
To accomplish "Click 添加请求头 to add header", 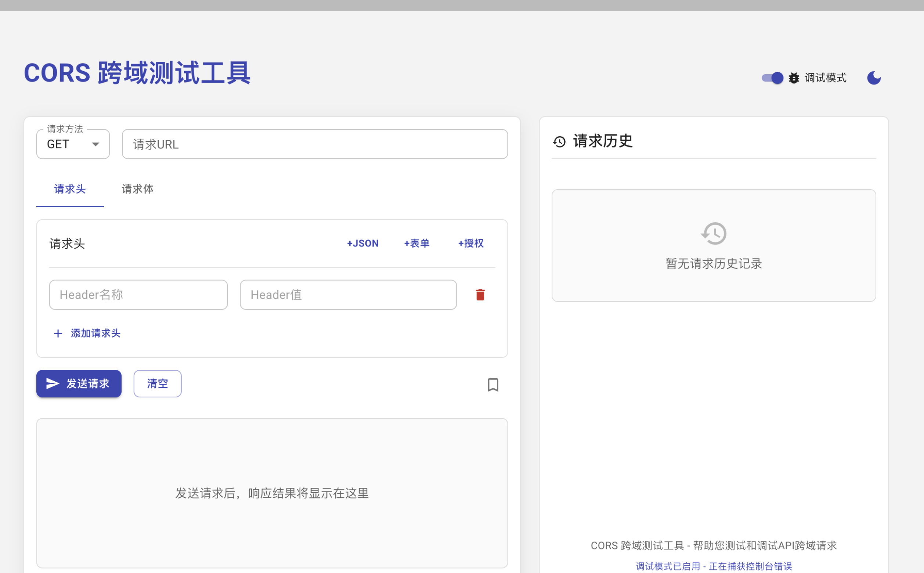I will coord(87,334).
